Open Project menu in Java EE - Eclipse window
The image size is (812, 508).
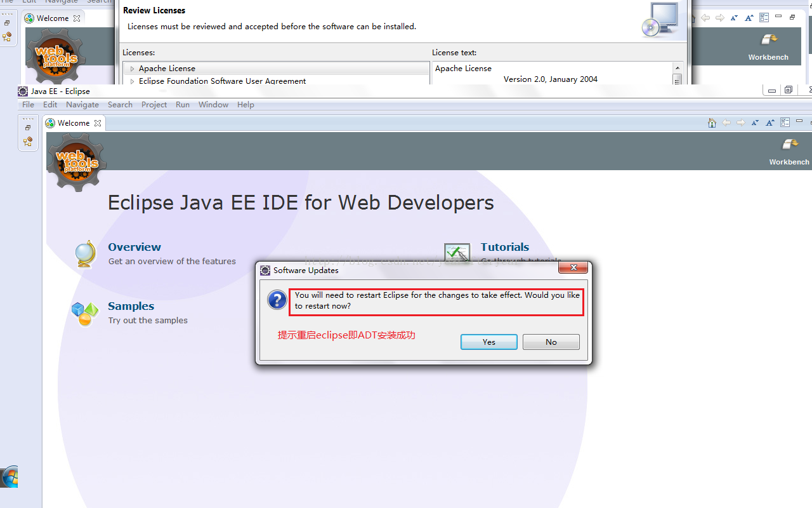coord(154,105)
